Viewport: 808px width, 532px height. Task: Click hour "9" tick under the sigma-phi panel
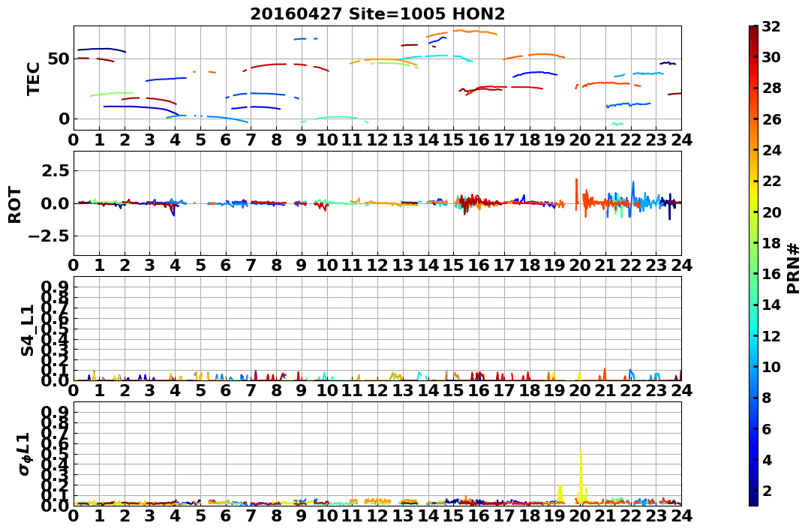302,516
